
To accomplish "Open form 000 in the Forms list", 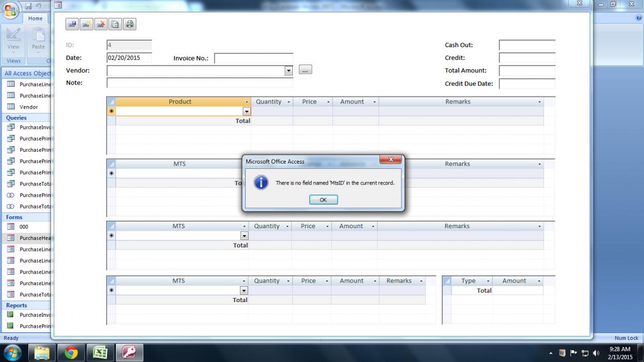I will coord(24,227).
